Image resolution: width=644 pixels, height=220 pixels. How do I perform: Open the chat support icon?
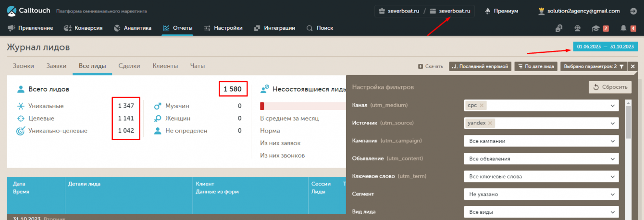(559, 28)
